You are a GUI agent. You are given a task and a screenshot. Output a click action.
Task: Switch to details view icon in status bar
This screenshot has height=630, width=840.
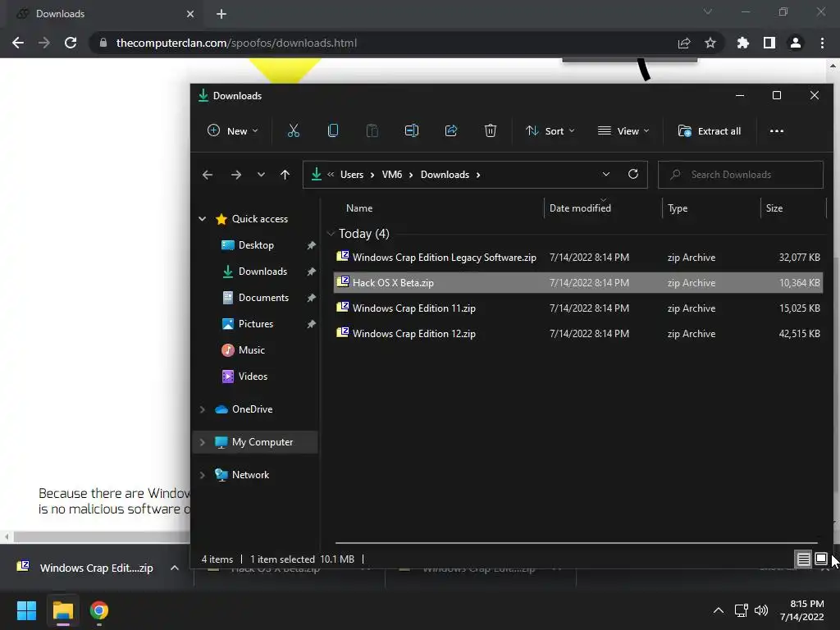pos(803,559)
